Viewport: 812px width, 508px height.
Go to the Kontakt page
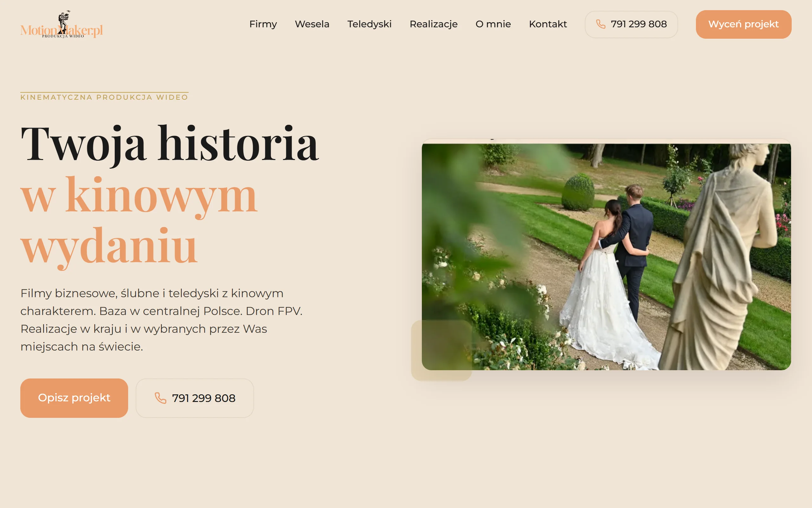(x=548, y=24)
